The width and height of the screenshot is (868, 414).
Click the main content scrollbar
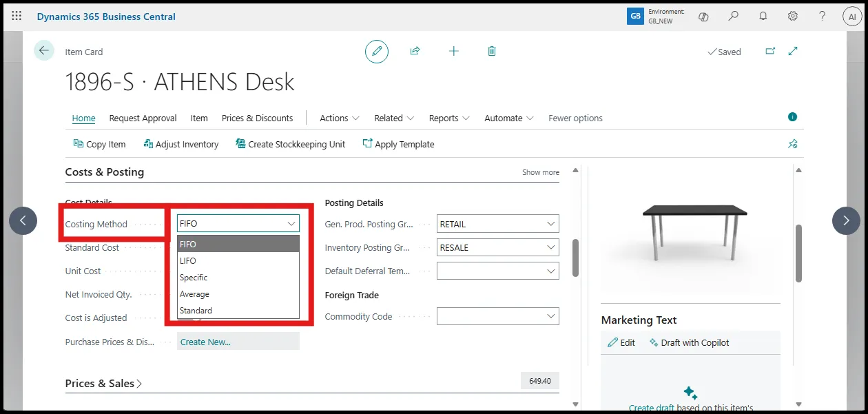(576, 258)
